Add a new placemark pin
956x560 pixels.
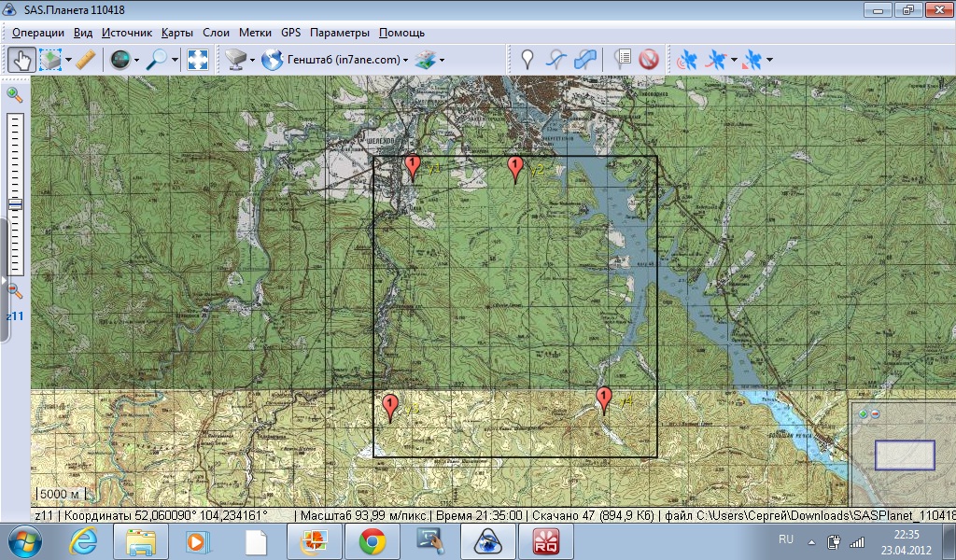tap(527, 60)
